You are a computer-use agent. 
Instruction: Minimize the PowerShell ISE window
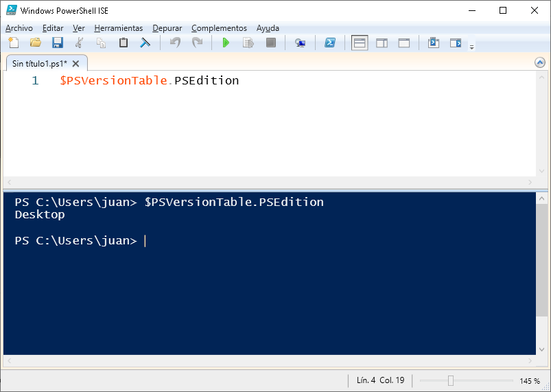(x=472, y=10)
